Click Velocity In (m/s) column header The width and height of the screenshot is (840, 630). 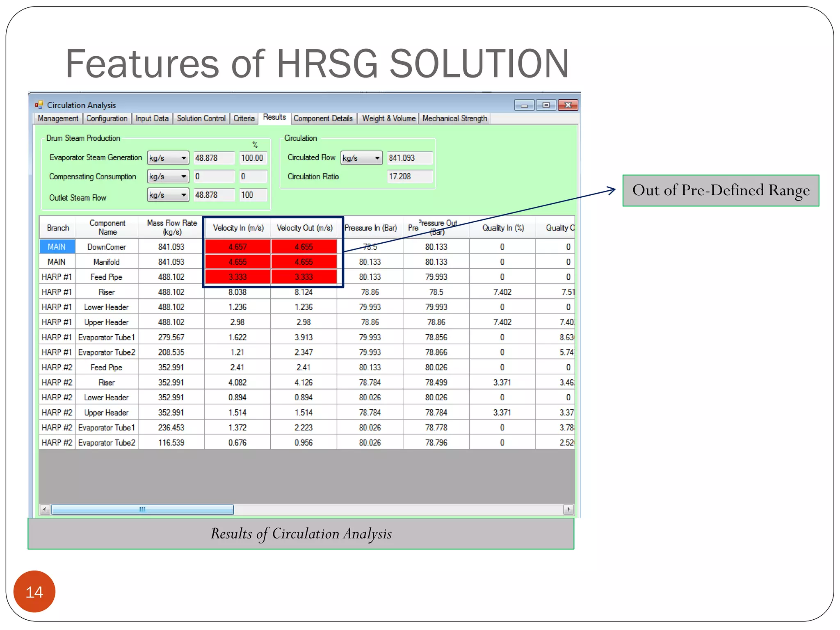pyautogui.click(x=238, y=228)
